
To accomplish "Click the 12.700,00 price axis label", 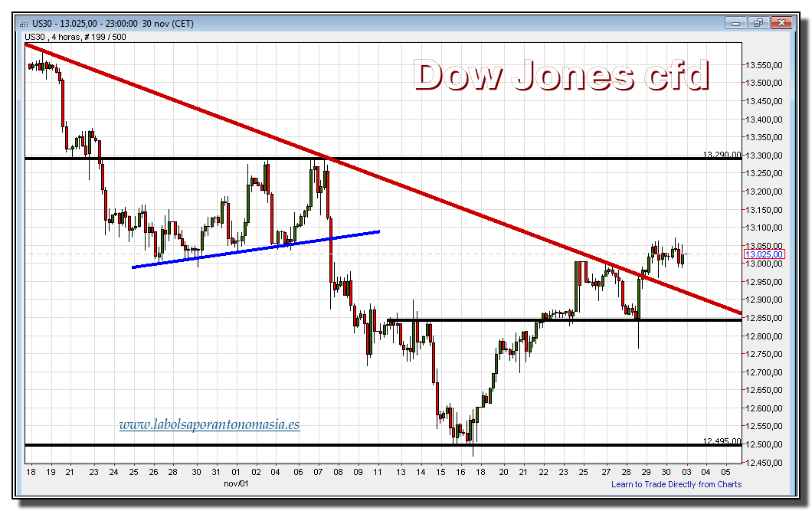I will (x=764, y=372).
